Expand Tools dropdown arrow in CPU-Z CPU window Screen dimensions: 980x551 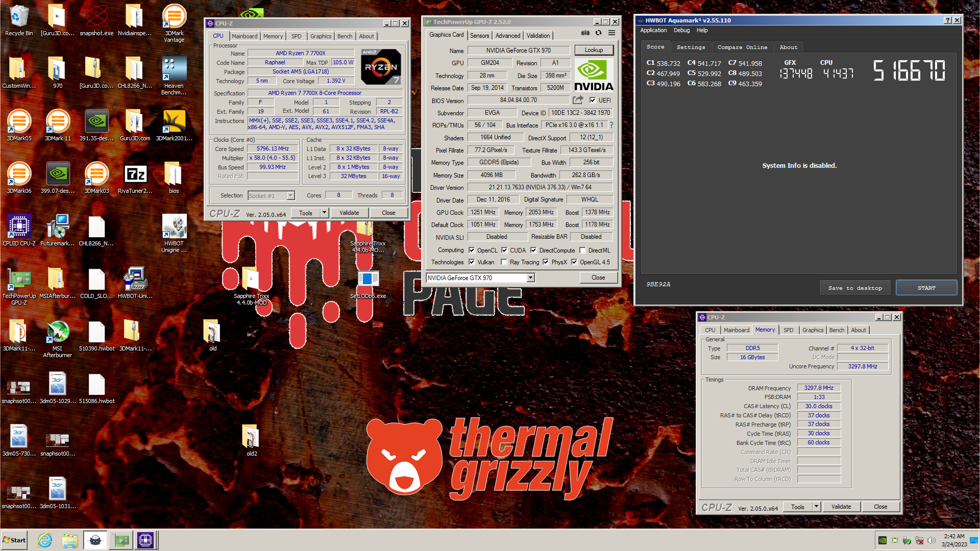pos(324,213)
